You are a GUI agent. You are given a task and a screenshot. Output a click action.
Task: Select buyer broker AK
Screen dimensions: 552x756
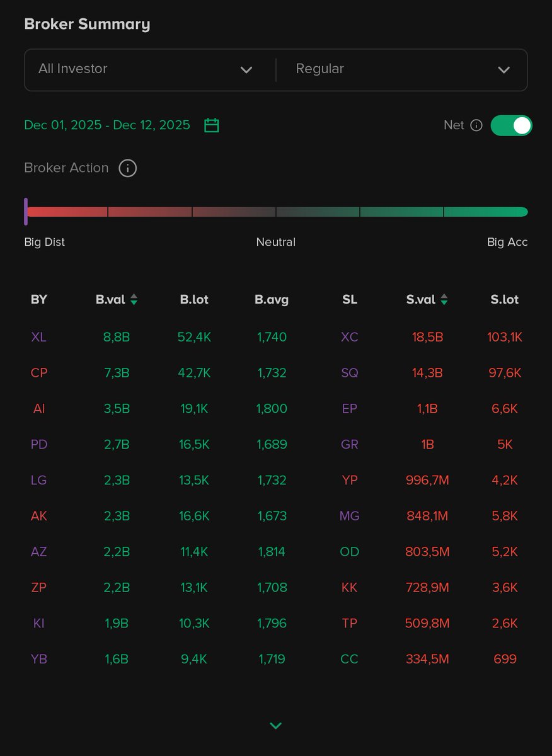coord(39,516)
